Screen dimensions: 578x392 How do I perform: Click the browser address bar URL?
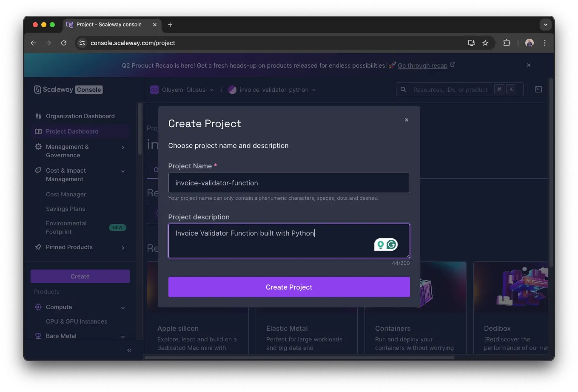(x=133, y=43)
